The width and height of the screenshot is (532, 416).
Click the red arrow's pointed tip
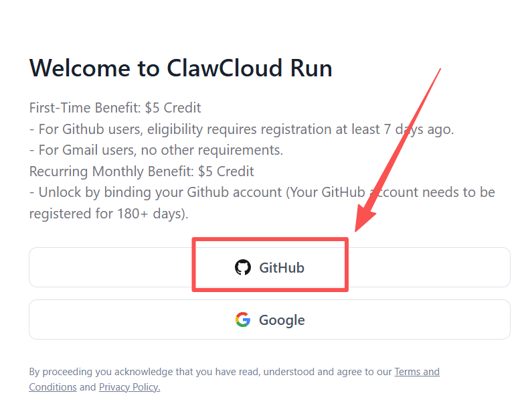(x=357, y=230)
